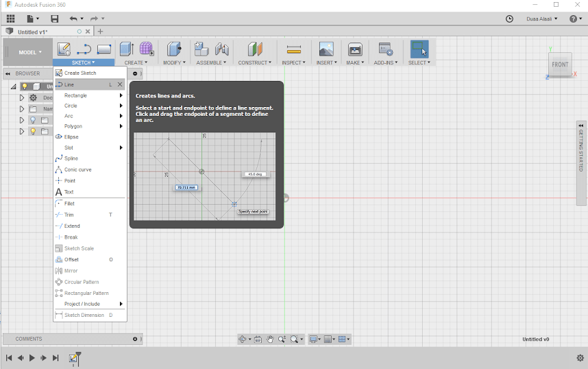Viewport: 588px width, 369px height.
Task: Remove Line from toolbar via X
Action: coord(120,84)
